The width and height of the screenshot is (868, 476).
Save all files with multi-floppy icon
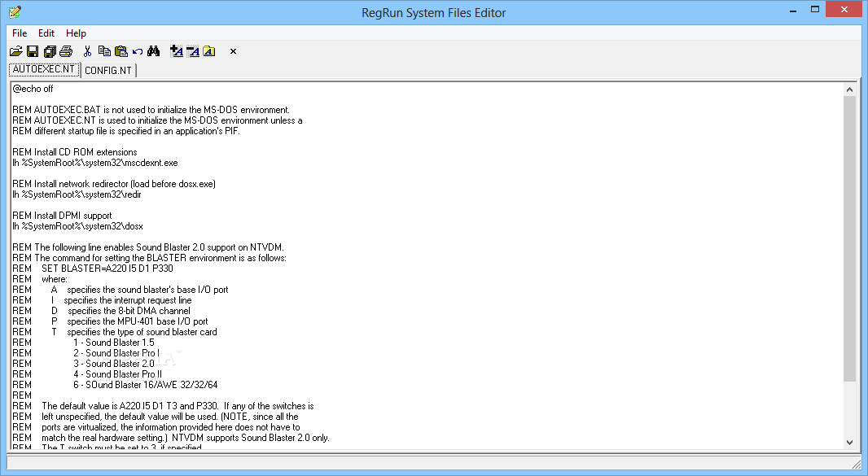pos(50,51)
